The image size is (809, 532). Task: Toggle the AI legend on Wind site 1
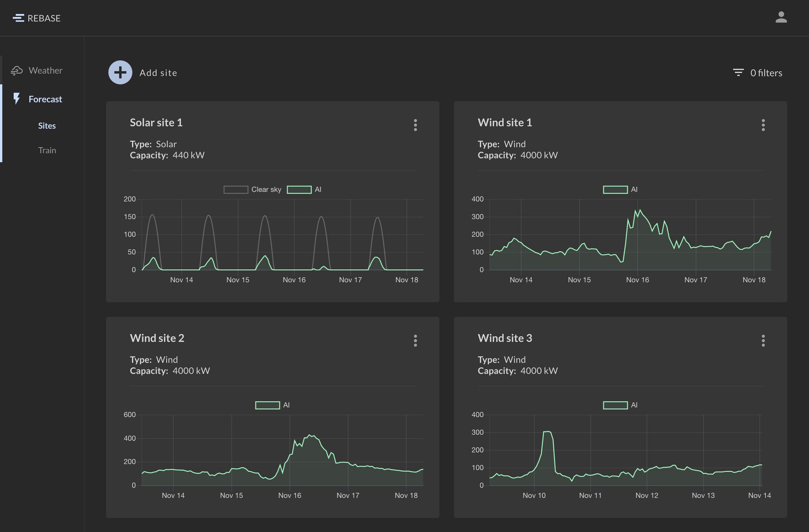coord(620,189)
